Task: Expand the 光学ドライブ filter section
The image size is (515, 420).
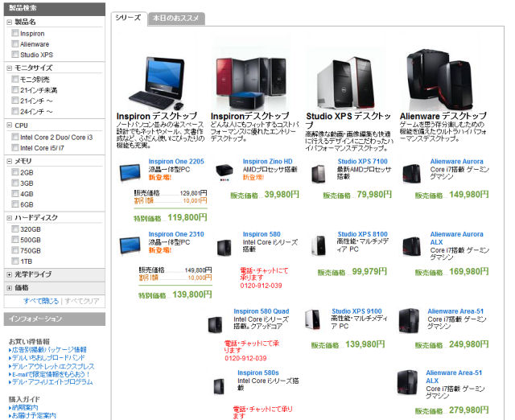Action: 9,274
